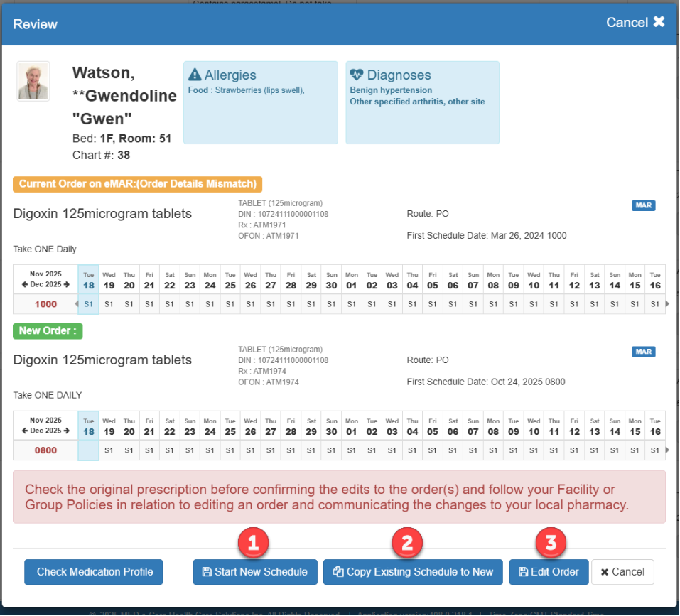Click Rx : ATM1971 in the current order
This screenshot has height=616, width=680.
pos(262,225)
